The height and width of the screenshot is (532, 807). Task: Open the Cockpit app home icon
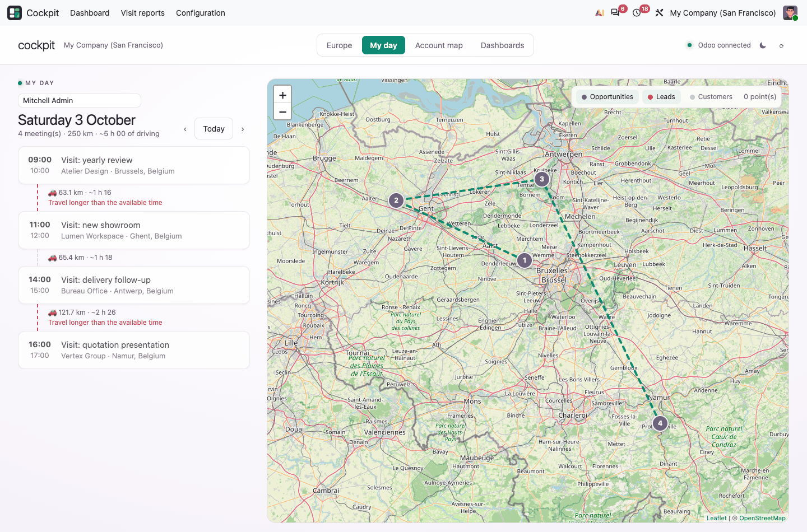pyautogui.click(x=15, y=13)
